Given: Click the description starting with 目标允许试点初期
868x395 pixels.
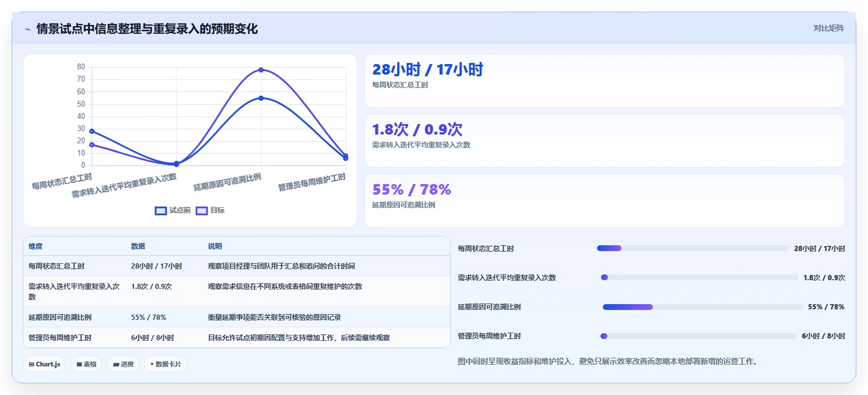Looking at the screenshot, I should 299,337.
